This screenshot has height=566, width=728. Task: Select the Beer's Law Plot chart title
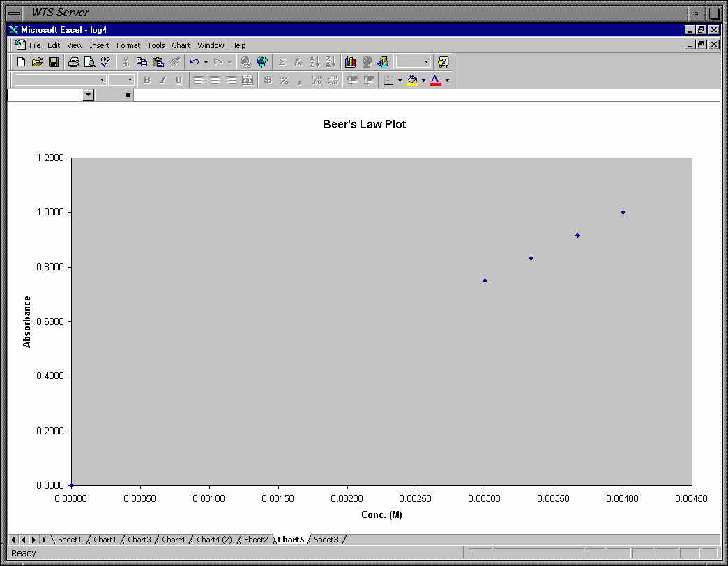(x=364, y=125)
